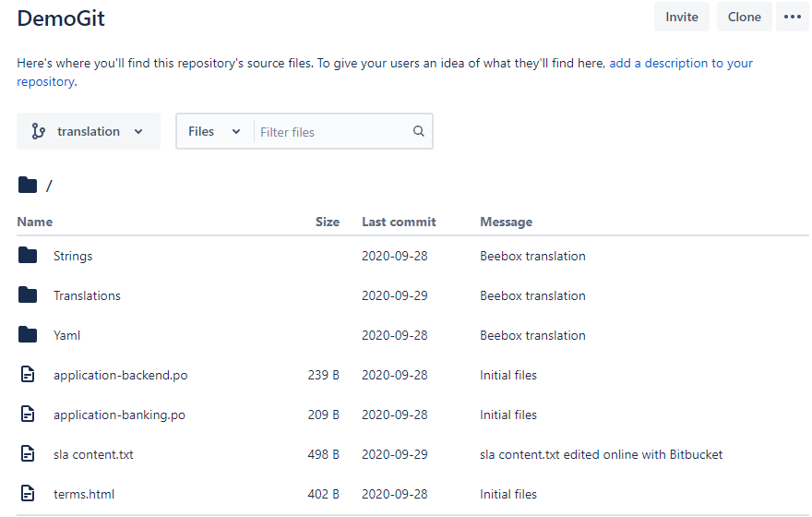Follow the add a description link
812x517 pixels.
point(680,64)
